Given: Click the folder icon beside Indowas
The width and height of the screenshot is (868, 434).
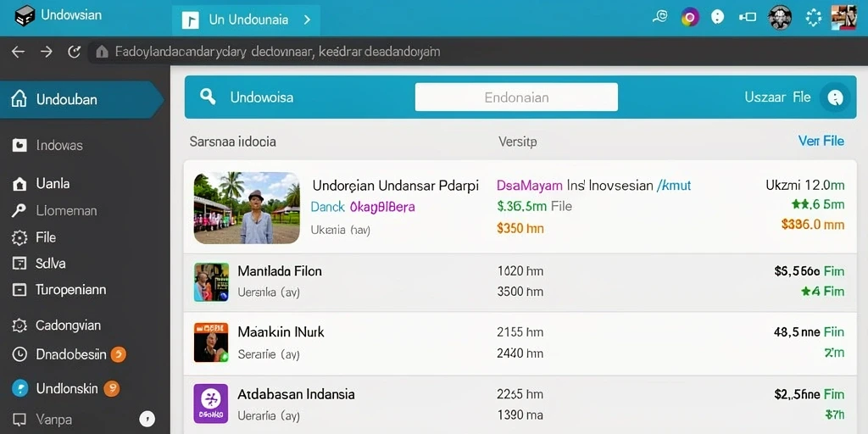Looking at the screenshot, I should coord(19,146).
